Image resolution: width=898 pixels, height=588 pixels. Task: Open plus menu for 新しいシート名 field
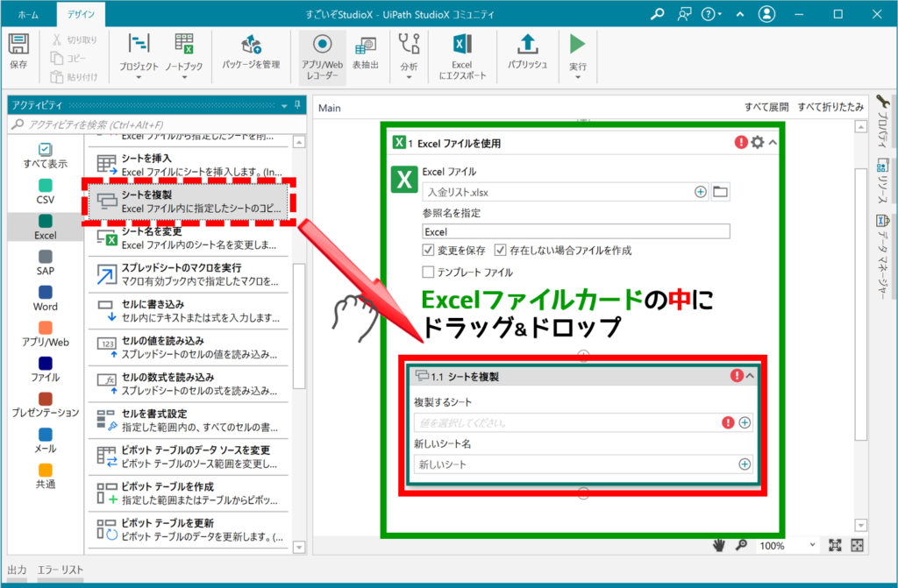click(x=744, y=464)
